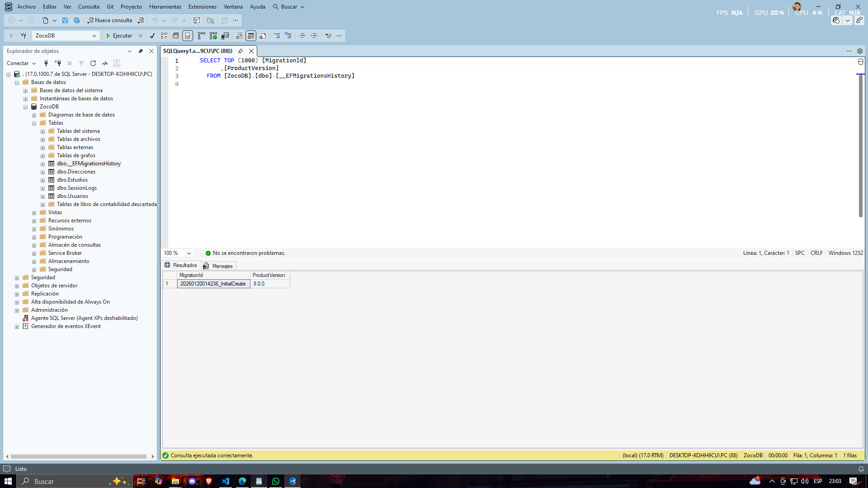The image size is (868, 488).
Task: Click the database engine query icon next to Nueva consulta
Action: point(141,20)
